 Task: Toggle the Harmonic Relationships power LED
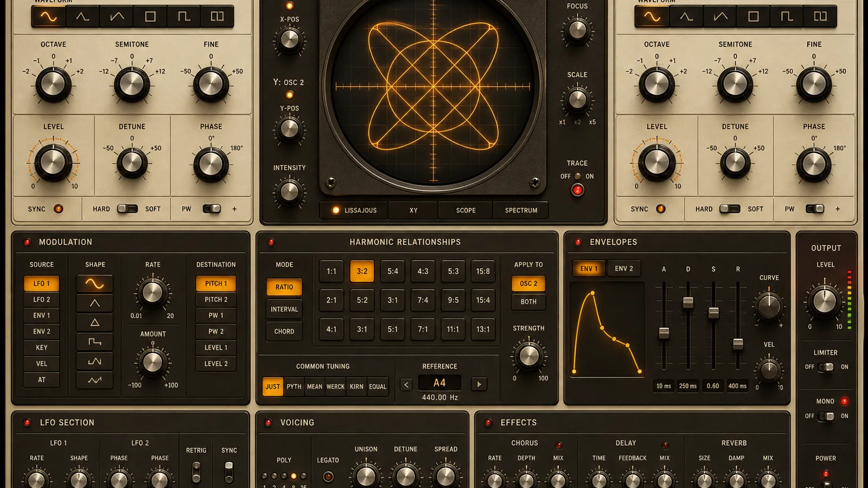271,242
